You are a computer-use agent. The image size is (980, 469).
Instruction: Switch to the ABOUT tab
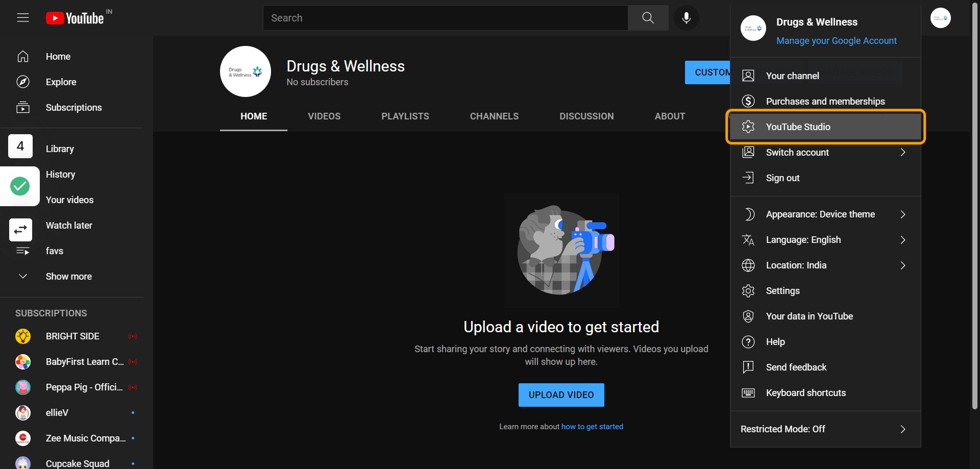click(670, 116)
